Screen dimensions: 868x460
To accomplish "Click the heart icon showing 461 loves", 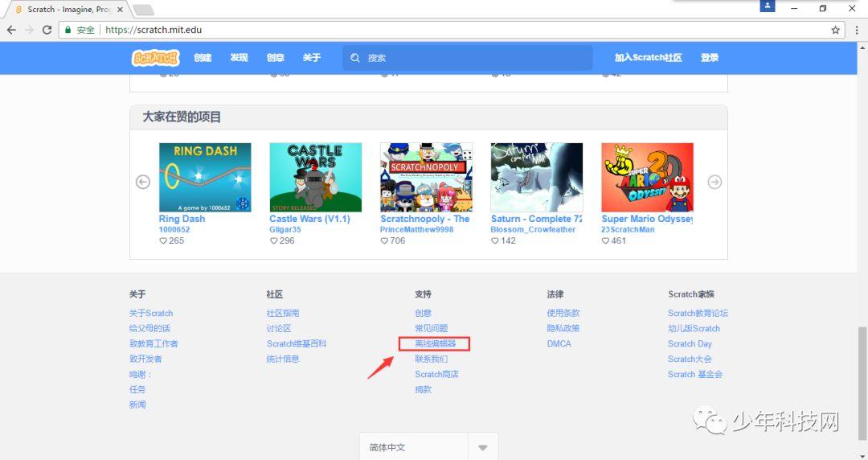I will (606, 241).
